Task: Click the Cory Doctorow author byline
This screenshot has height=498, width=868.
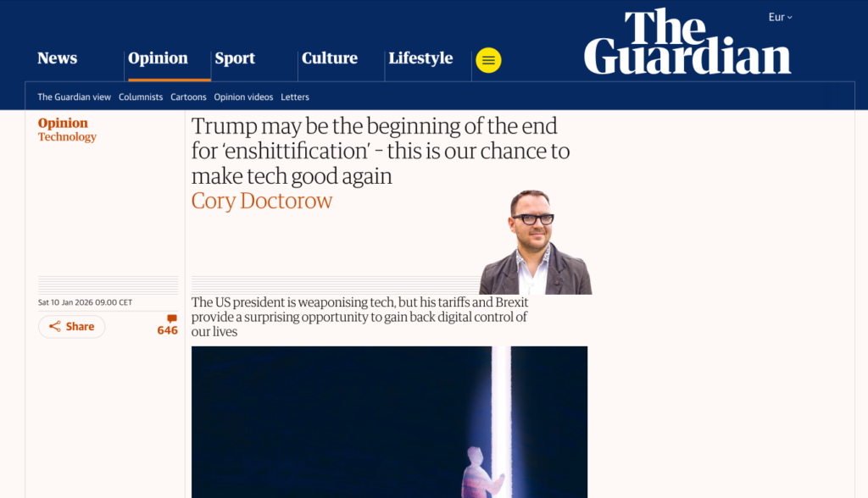Action: (262, 201)
